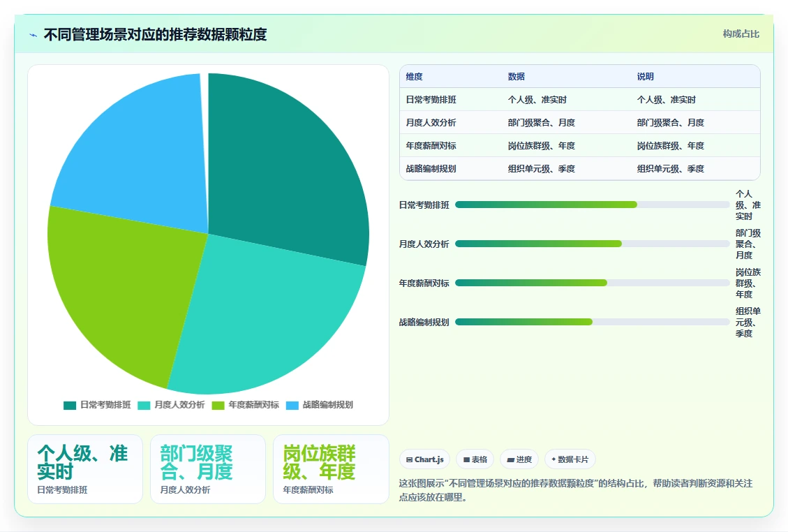
Task: Open the 部门级聚合、月度 data card
Action: 207,469
